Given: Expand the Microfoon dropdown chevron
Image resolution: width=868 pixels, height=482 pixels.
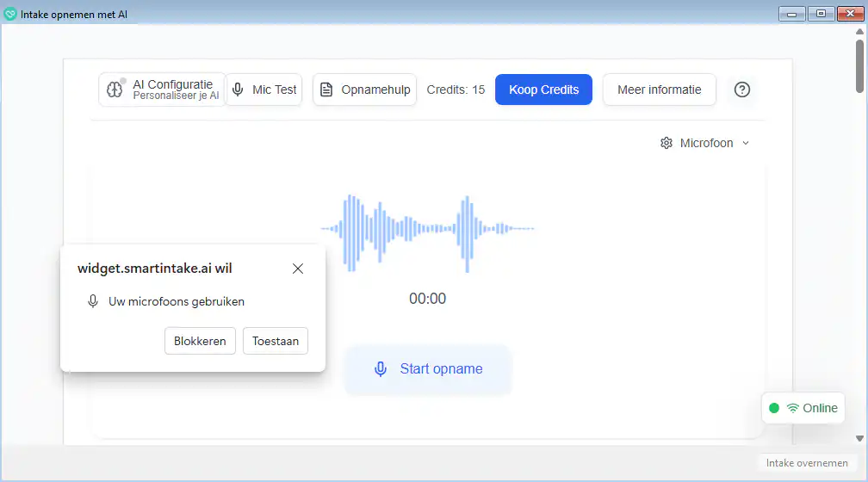Looking at the screenshot, I should [746, 143].
